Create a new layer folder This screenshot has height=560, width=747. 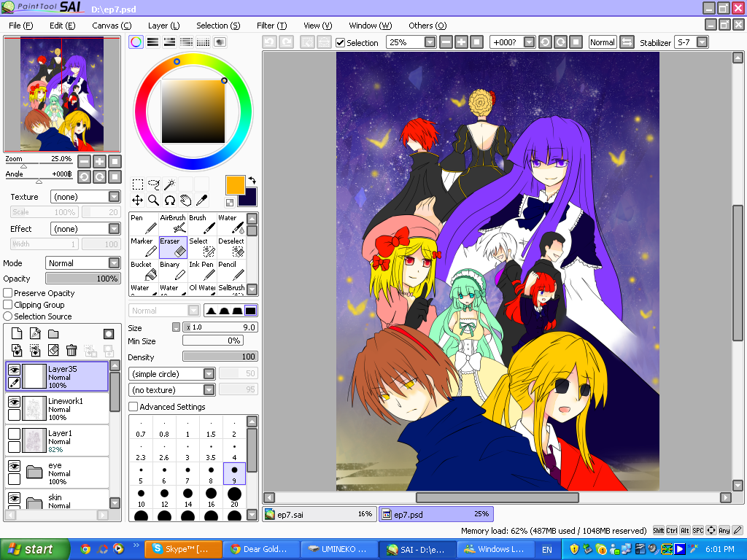53,334
